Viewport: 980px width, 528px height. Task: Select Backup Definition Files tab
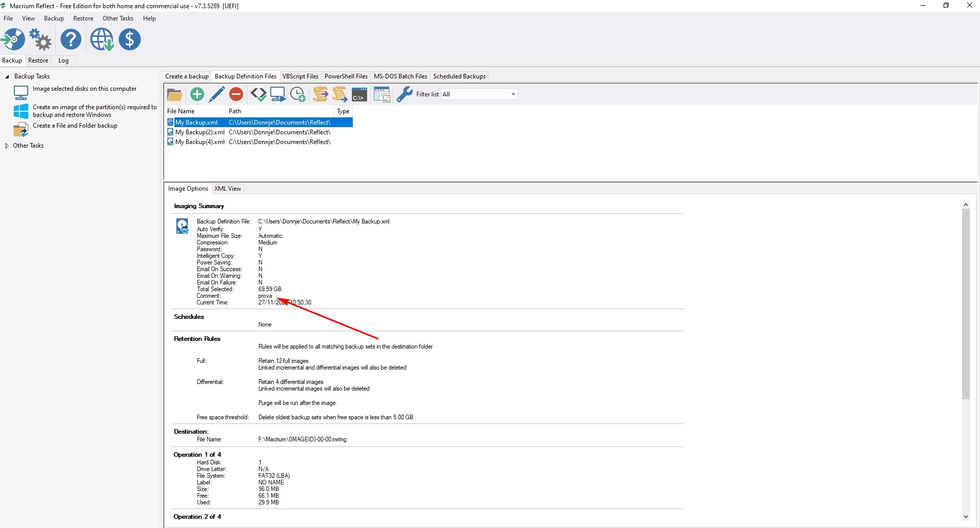click(246, 76)
